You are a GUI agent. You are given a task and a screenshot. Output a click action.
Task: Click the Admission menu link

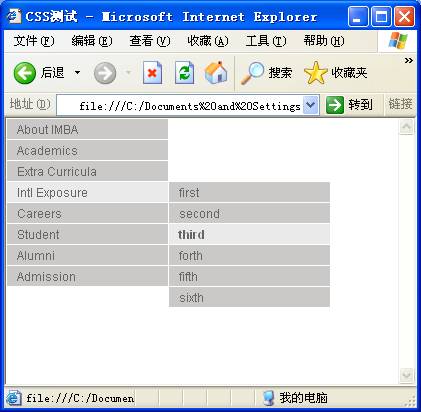click(x=87, y=276)
